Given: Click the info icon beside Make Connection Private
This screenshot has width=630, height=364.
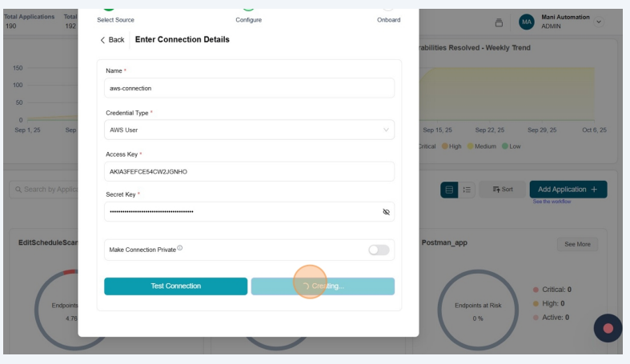Looking at the screenshot, I should 180,249.
